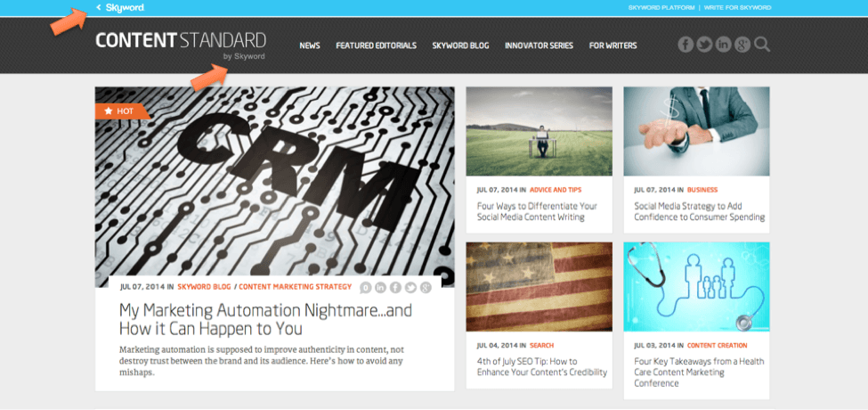Open Featured Editorials section
This screenshot has height=410, width=868.
click(x=376, y=45)
